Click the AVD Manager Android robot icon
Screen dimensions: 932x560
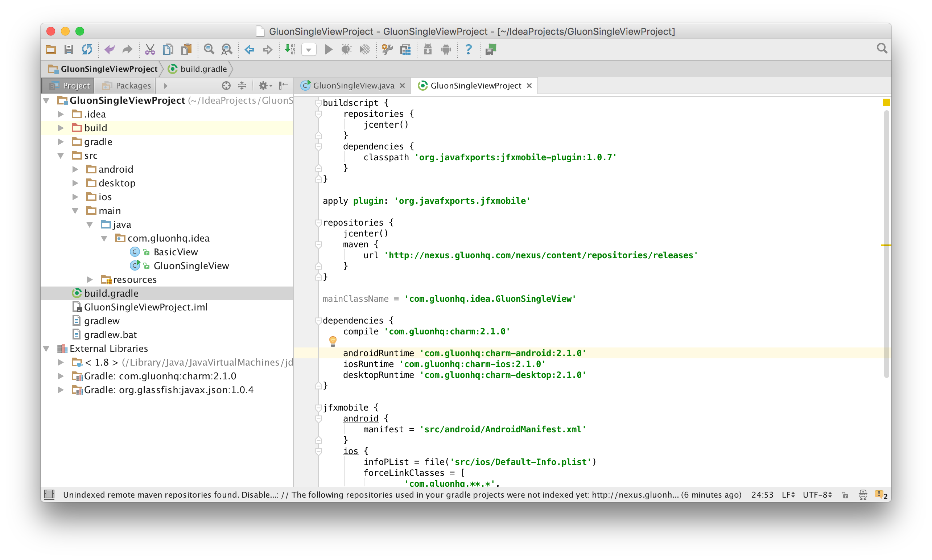click(x=446, y=49)
